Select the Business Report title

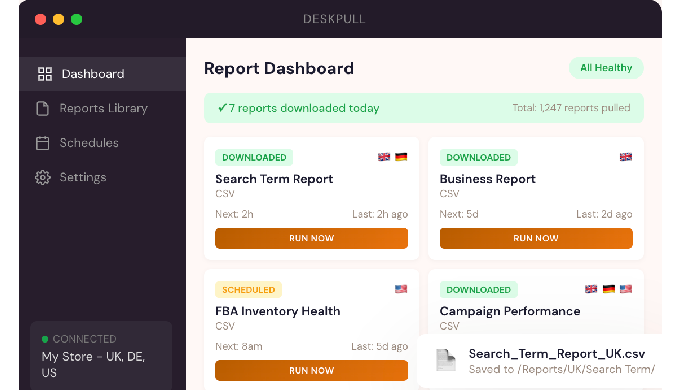[487, 179]
